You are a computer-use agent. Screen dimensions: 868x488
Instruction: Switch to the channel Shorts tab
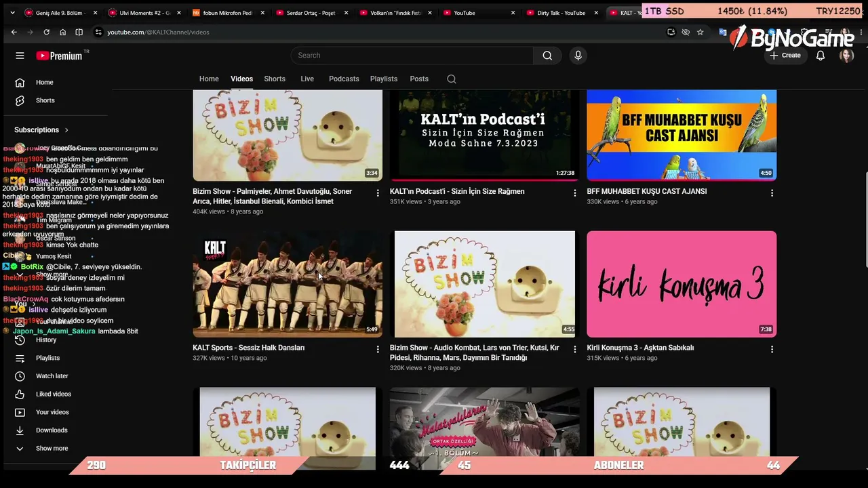[275, 79]
